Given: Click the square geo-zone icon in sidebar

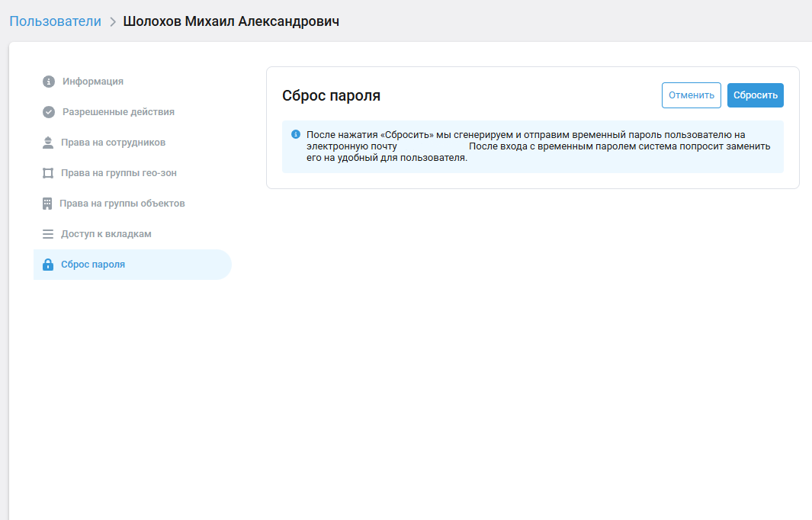Looking at the screenshot, I should tap(48, 173).
